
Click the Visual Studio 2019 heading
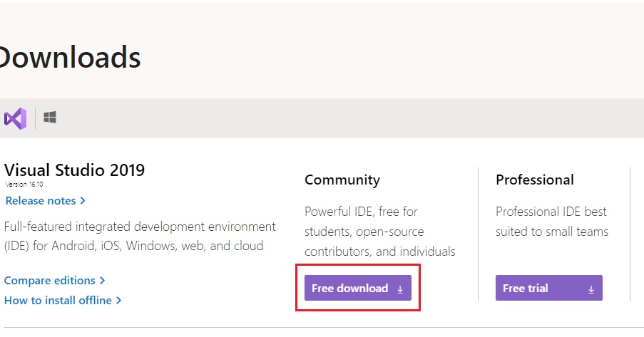tap(74, 170)
